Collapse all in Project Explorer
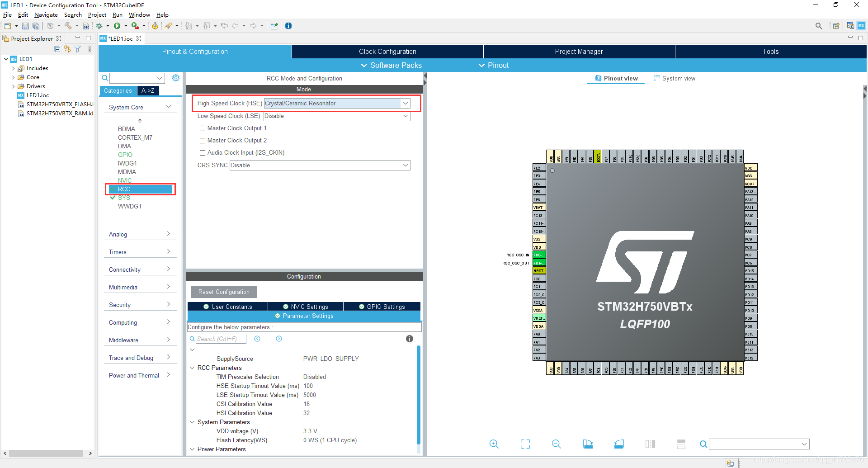The image size is (868, 468). click(57, 49)
